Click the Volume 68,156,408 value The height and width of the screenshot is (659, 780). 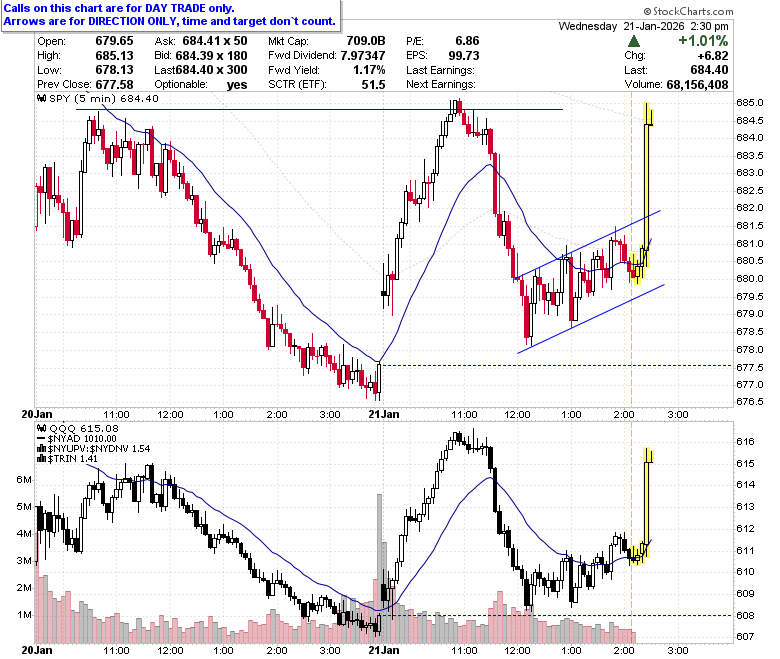pyautogui.click(x=697, y=85)
